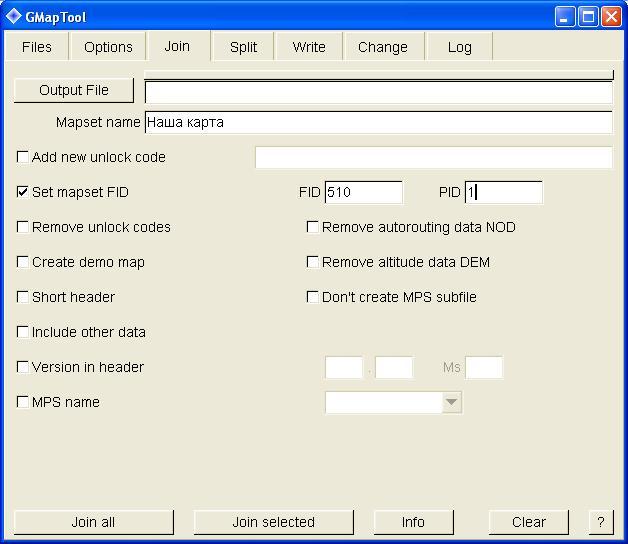Click the GMapTool title bar app icon

tap(14, 16)
